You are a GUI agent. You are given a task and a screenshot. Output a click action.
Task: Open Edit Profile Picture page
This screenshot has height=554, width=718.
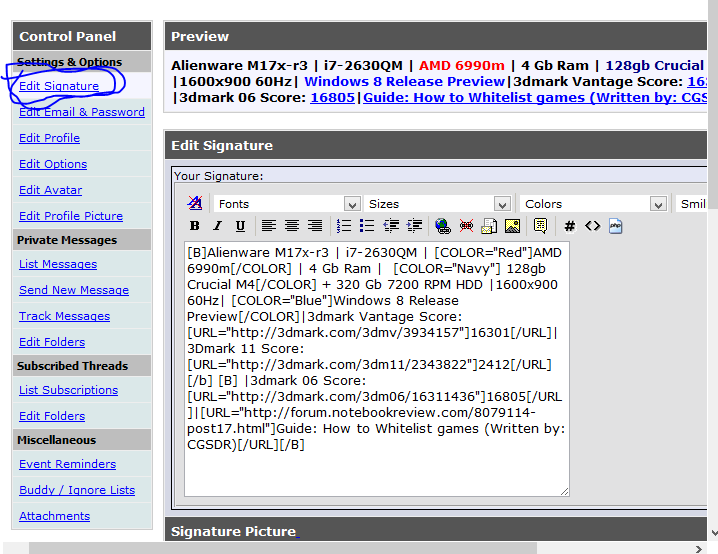71,216
